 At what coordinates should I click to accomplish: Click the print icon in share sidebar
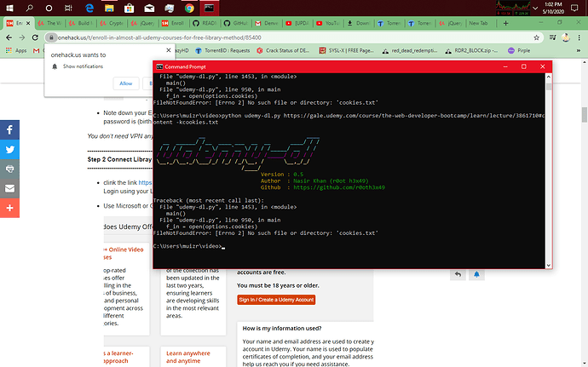(x=9, y=169)
